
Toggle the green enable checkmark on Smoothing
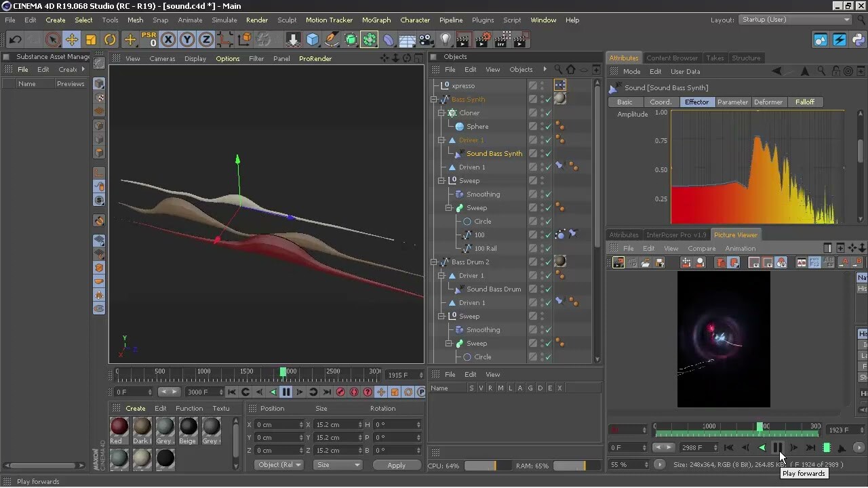(x=549, y=194)
